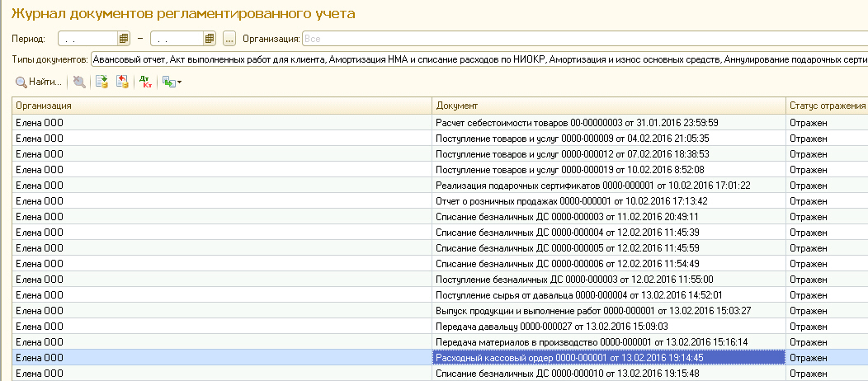Viewport: 868px width, 381px height.
Task: Click the period selection ellipsis button
Action: [229, 39]
